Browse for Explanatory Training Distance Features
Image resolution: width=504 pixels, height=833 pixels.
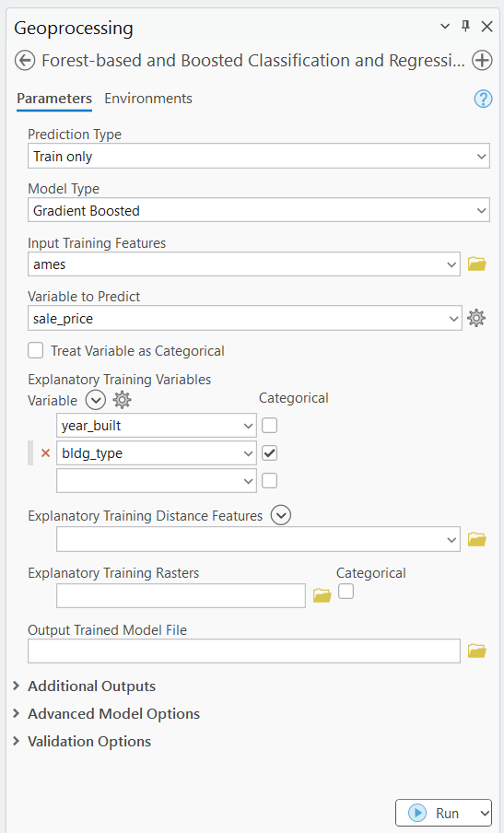(477, 539)
